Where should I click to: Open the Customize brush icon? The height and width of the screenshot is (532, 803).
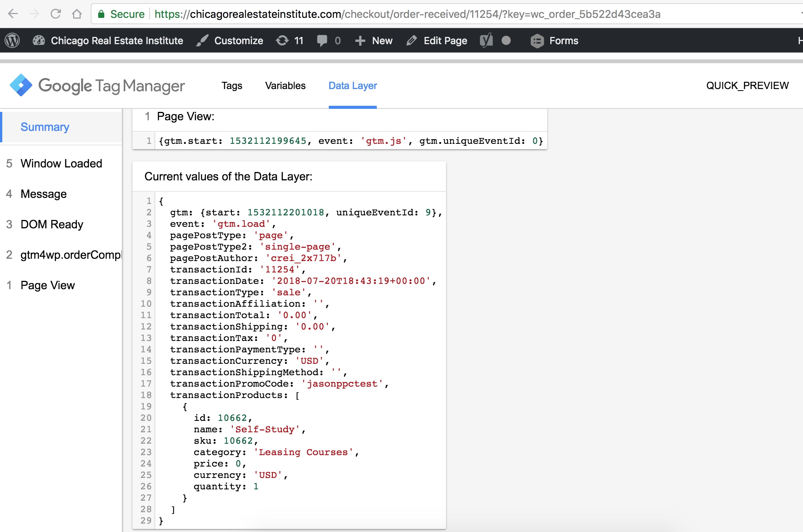[x=202, y=40]
